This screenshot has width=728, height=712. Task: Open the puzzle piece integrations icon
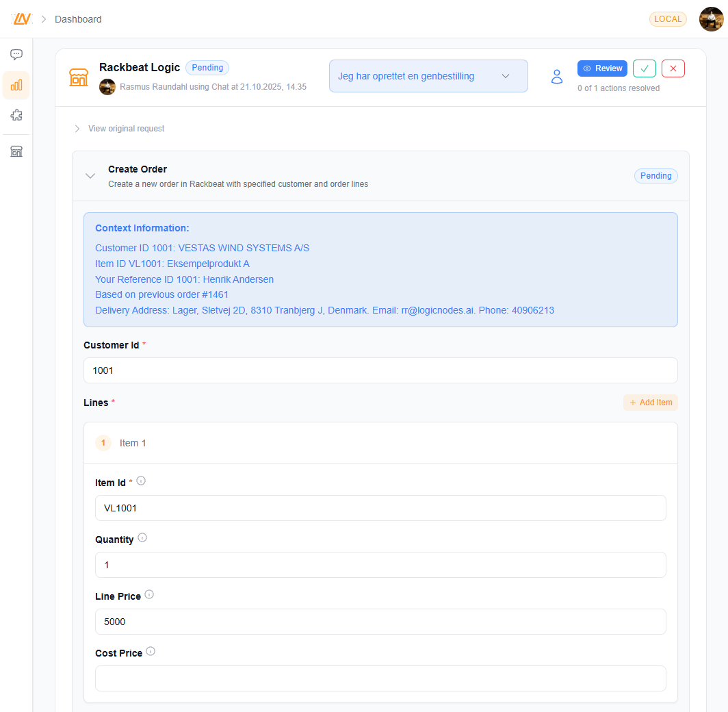[16, 115]
